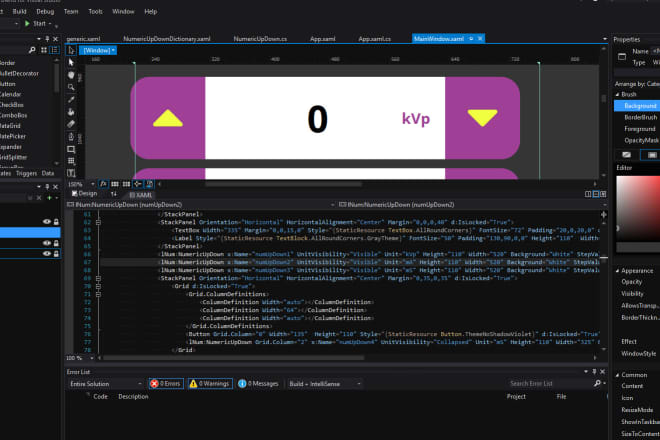The image size is (660, 440).
Task: Switch to the NumericUpDown.cs tab
Action: click(260, 39)
